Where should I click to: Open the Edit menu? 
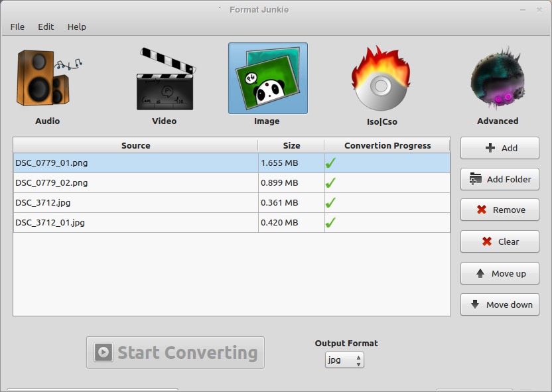[46, 27]
